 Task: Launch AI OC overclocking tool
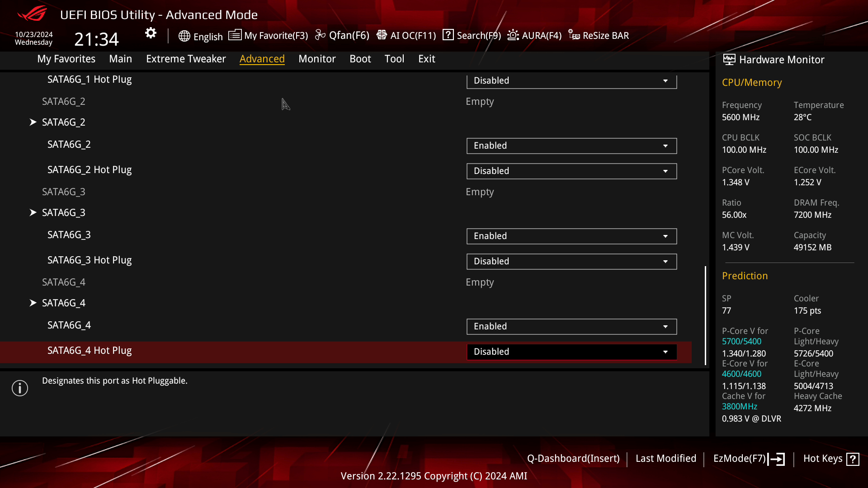point(407,36)
